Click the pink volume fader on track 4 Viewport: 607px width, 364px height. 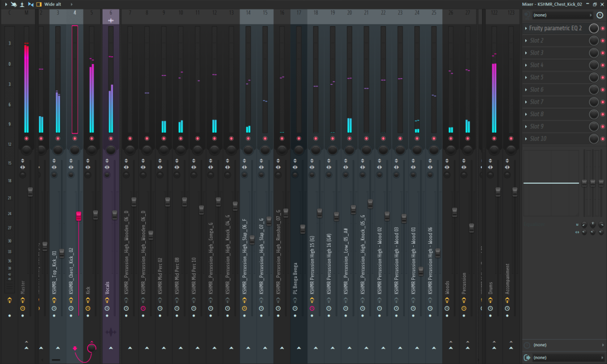78,216
